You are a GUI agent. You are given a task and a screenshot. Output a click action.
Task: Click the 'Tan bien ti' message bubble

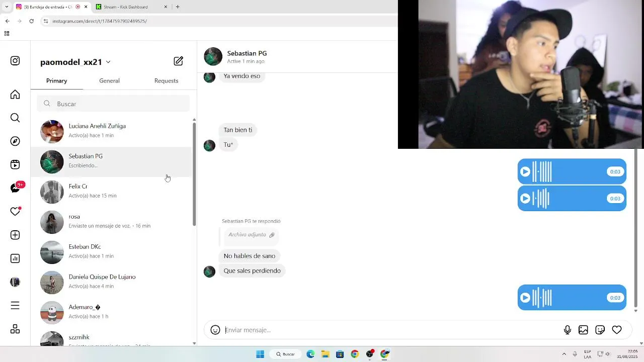pyautogui.click(x=238, y=130)
